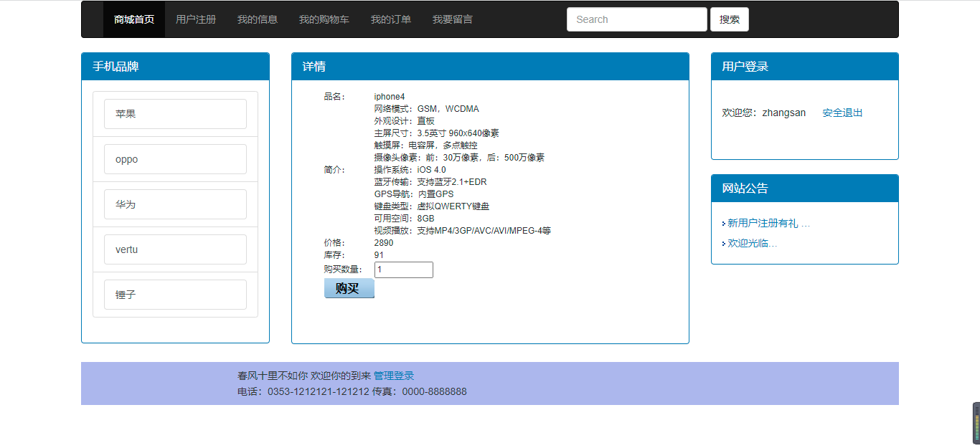
Task: Open 我要留言 nav item
Action: 453,19
